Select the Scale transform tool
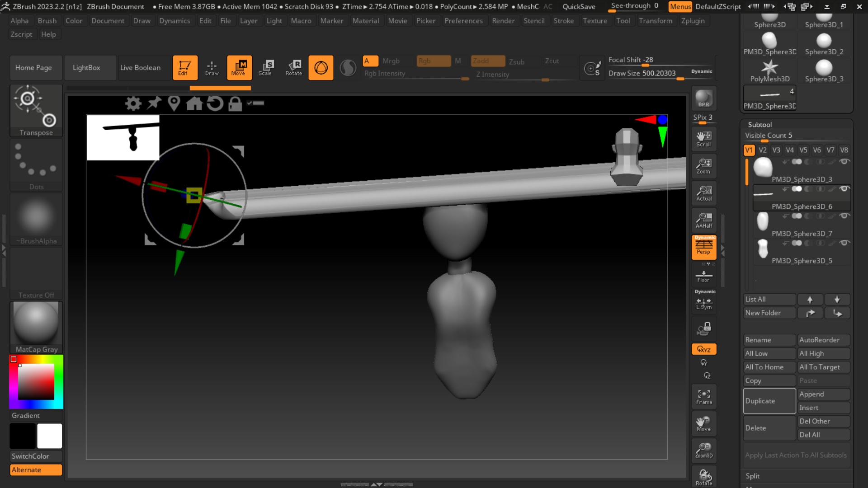This screenshot has height=488, width=868. [x=266, y=67]
